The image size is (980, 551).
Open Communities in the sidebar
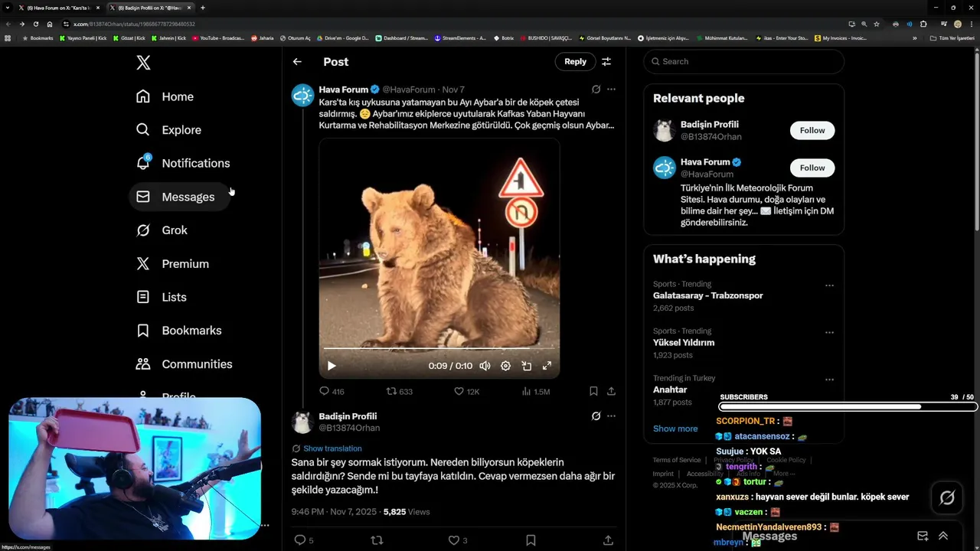pyautogui.click(x=184, y=364)
